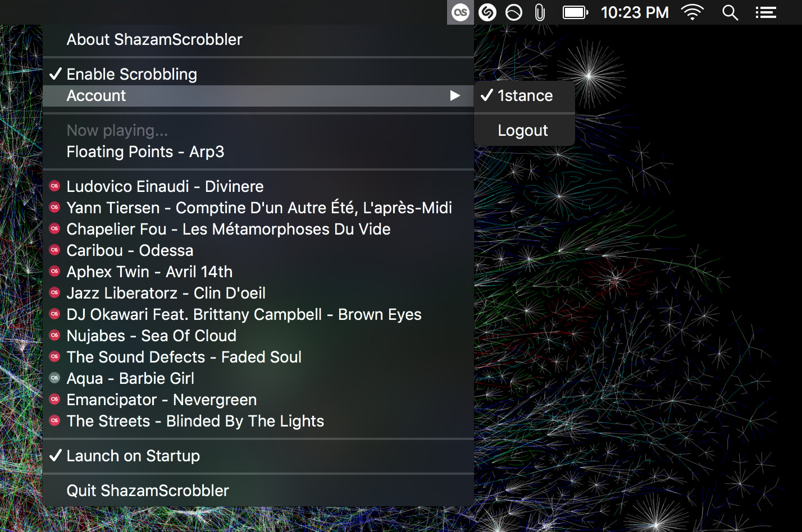Select Emancipator - Nevergreen
This screenshot has width=802, height=532.
pos(258,400)
